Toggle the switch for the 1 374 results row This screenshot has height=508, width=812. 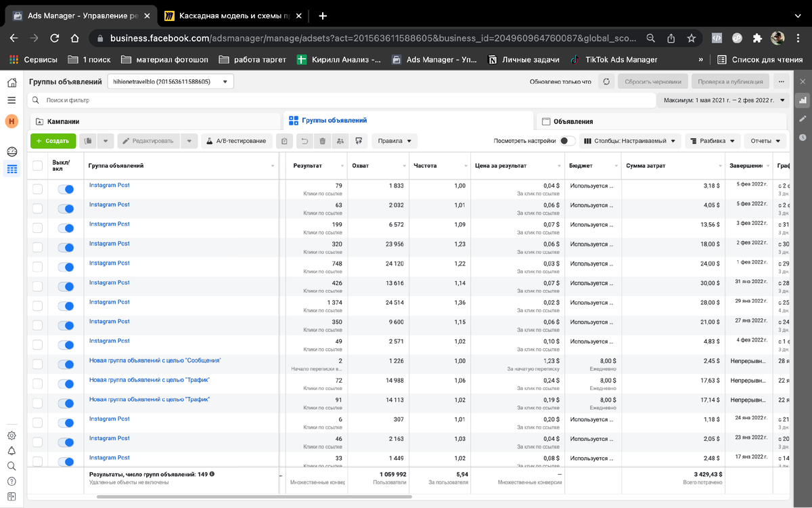(66, 307)
